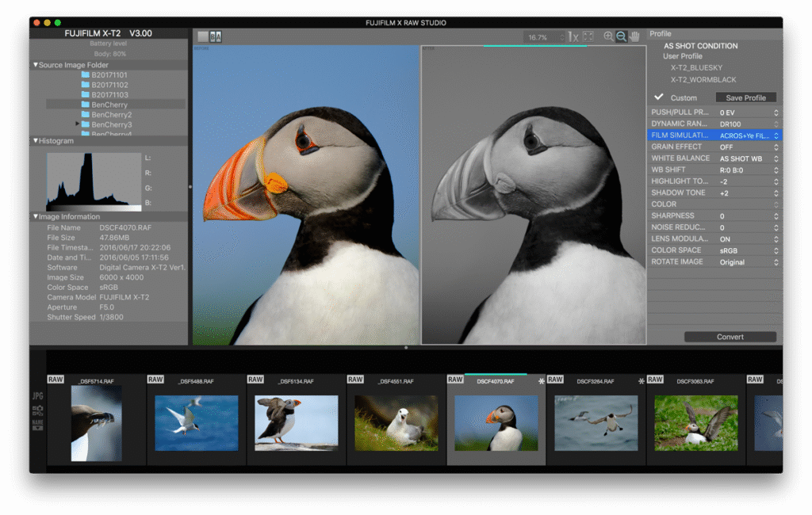Toggle NAME sorting in the filmstrip sidebar
This screenshot has width=812, height=515.
pyautogui.click(x=36, y=424)
